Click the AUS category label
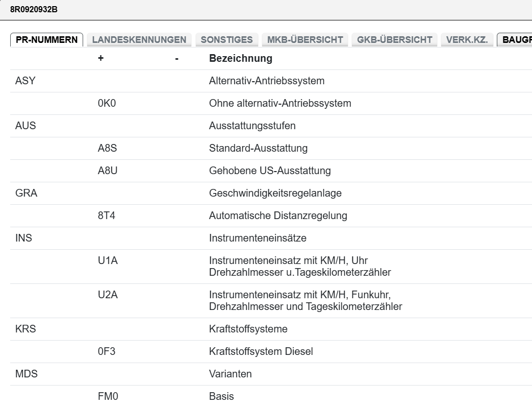 [26, 126]
